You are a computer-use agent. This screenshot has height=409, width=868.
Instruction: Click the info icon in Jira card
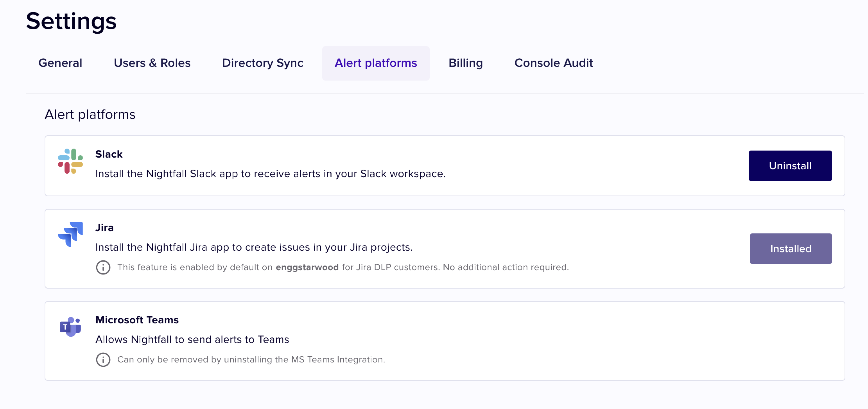103,267
